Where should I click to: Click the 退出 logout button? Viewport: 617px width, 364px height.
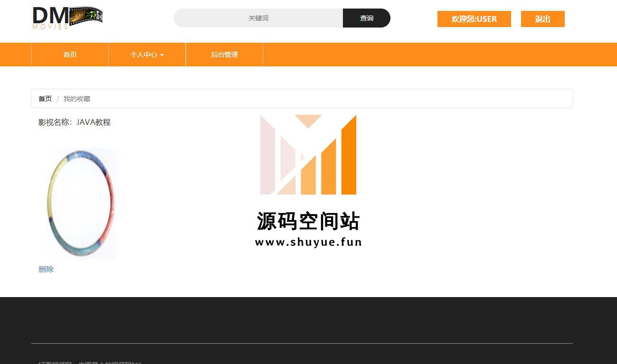(543, 19)
